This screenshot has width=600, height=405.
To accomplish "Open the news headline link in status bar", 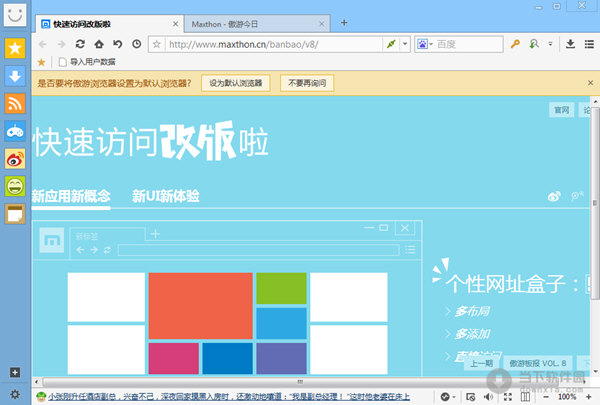I will pos(229,397).
